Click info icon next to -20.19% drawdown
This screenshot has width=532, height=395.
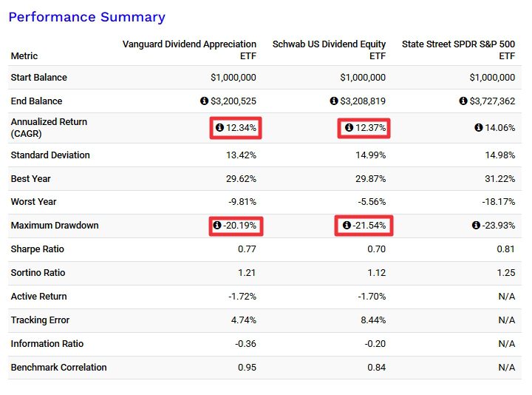coord(217,226)
